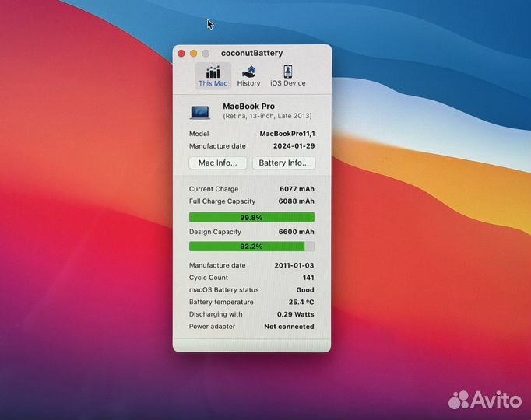Click the Current Charge label
Viewport: 531px width, 420px height.
point(213,189)
